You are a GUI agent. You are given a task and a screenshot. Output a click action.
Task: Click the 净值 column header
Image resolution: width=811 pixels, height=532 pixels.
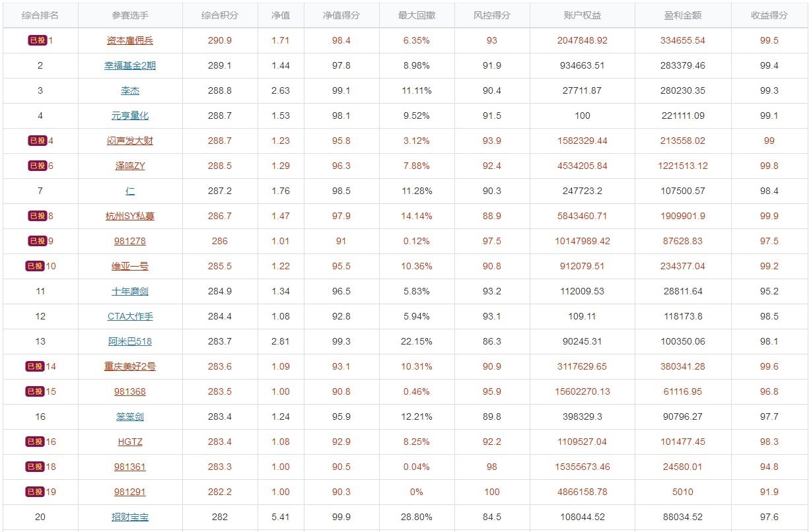coord(281,15)
